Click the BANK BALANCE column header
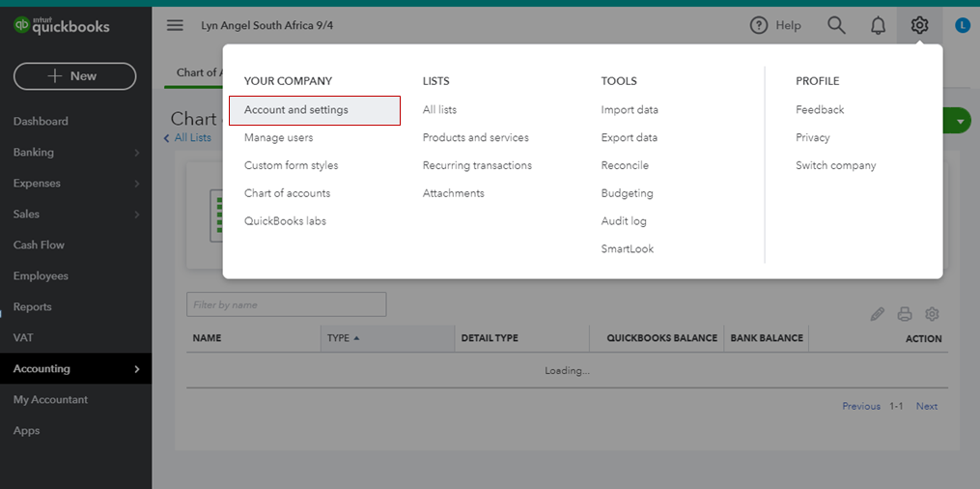980x489 pixels. coord(767,338)
